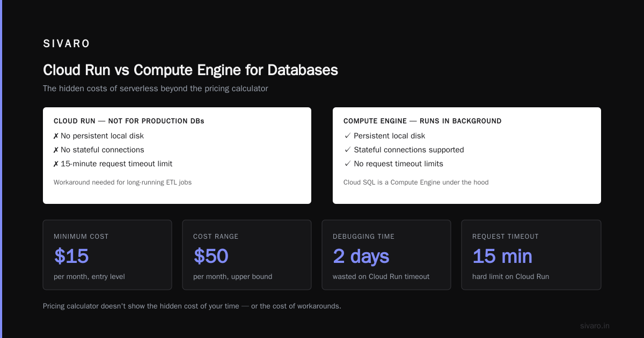Screen dimensions: 644x338
Task: Click the X mark beside '15-minute request timeout limit'
Action: [56, 164]
